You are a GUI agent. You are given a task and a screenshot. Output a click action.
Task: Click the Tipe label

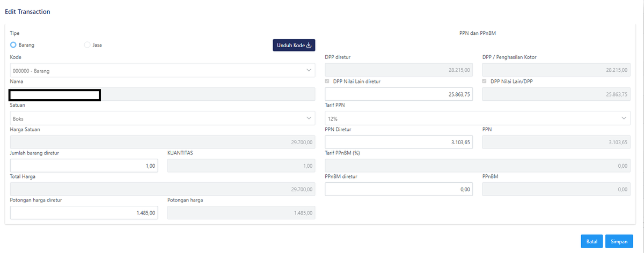(x=15, y=33)
